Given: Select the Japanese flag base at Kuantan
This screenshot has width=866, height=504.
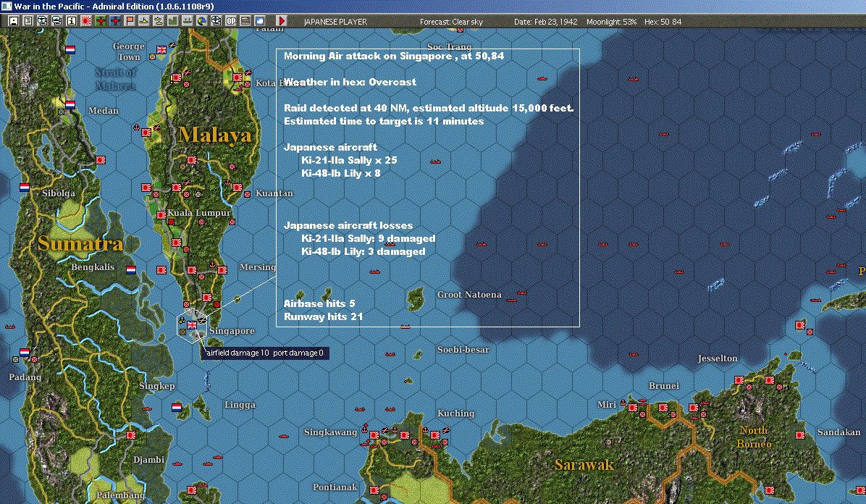Looking at the screenshot, I should coord(237,188).
